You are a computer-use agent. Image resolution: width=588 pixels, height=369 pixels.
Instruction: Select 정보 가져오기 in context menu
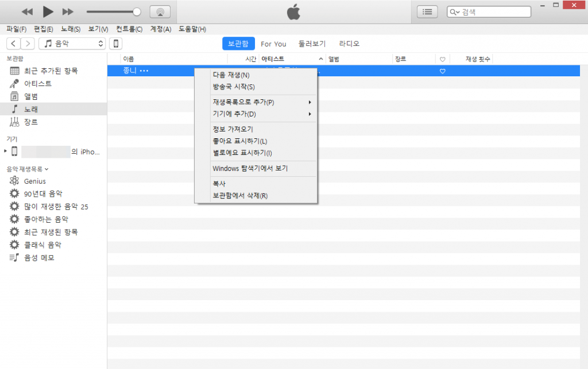(x=233, y=129)
